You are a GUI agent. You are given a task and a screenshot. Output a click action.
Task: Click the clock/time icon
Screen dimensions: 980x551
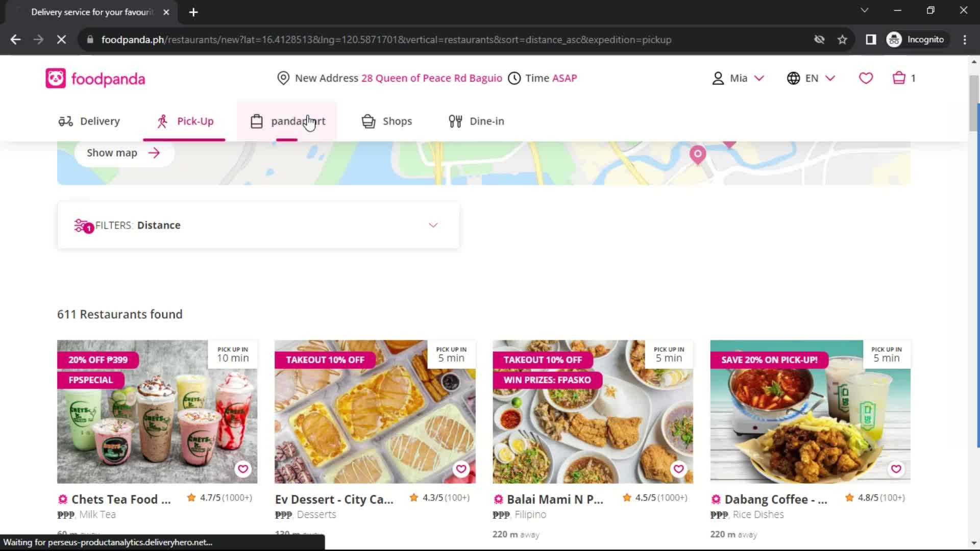(x=514, y=78)
